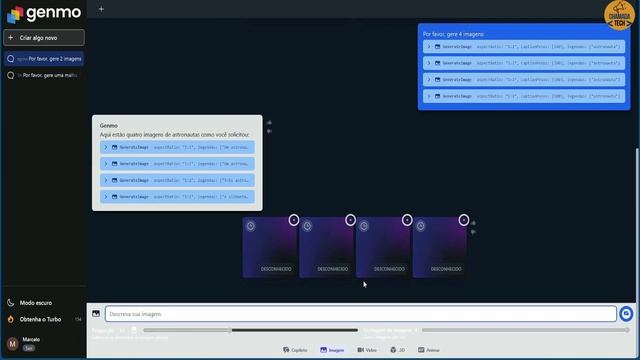
Task: Click the genmo logo
Action: pyautogui.click(x=44, y=13)
